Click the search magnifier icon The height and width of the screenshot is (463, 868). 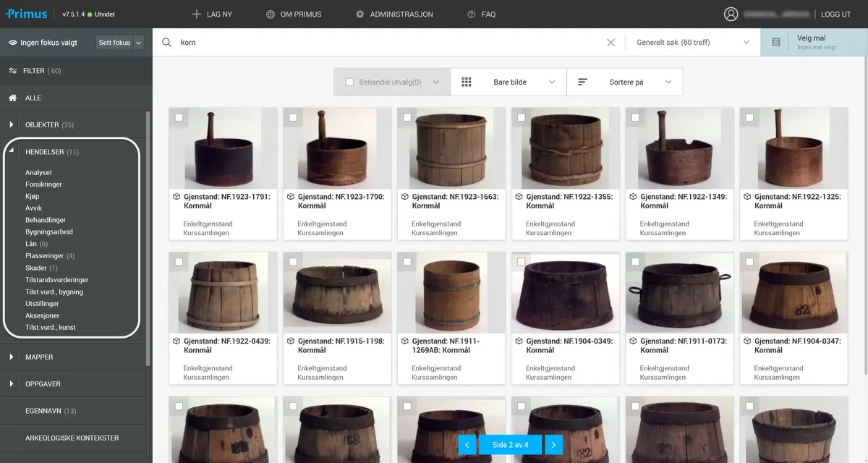tap(167, 43)
